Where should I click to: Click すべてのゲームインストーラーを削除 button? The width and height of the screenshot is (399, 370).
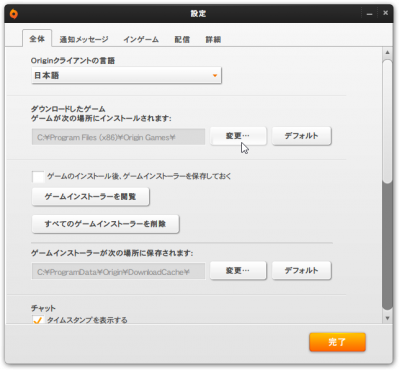coord(105,224)
